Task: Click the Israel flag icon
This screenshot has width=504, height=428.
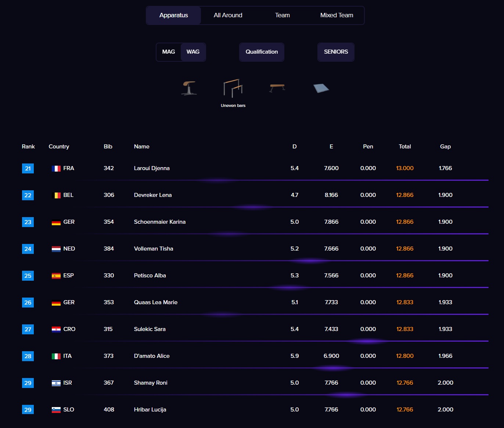Action: [56, 383]
